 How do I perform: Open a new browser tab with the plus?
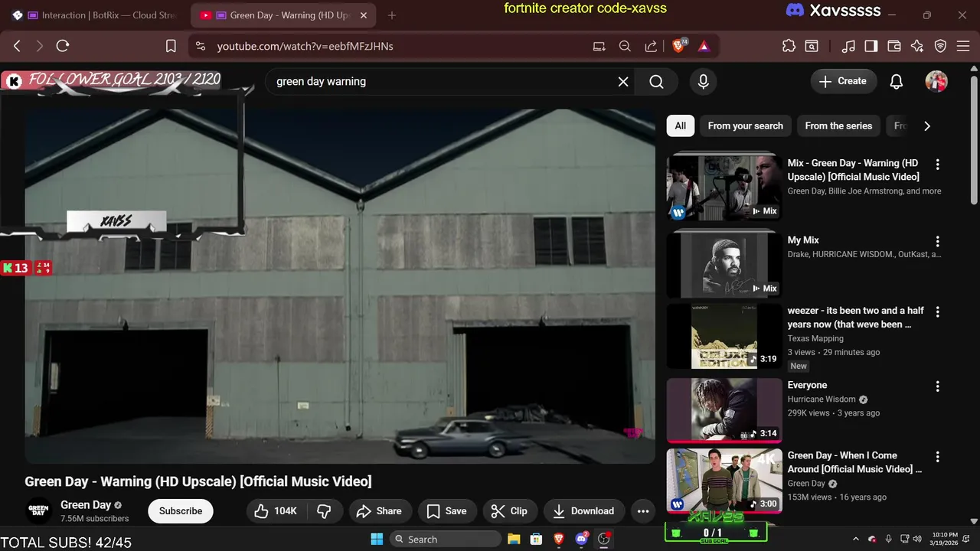pyautogui.click(x=392, y=15)
